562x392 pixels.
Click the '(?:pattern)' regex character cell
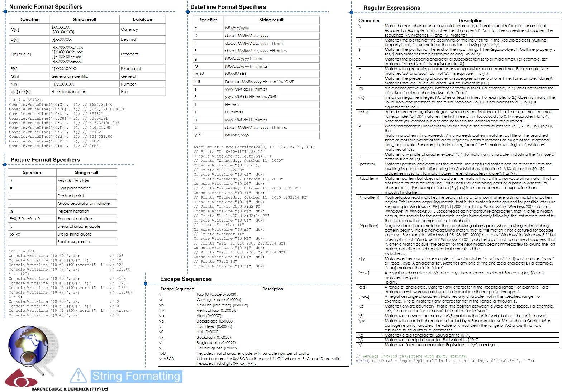pyautogui.click(x=369, y=185)
